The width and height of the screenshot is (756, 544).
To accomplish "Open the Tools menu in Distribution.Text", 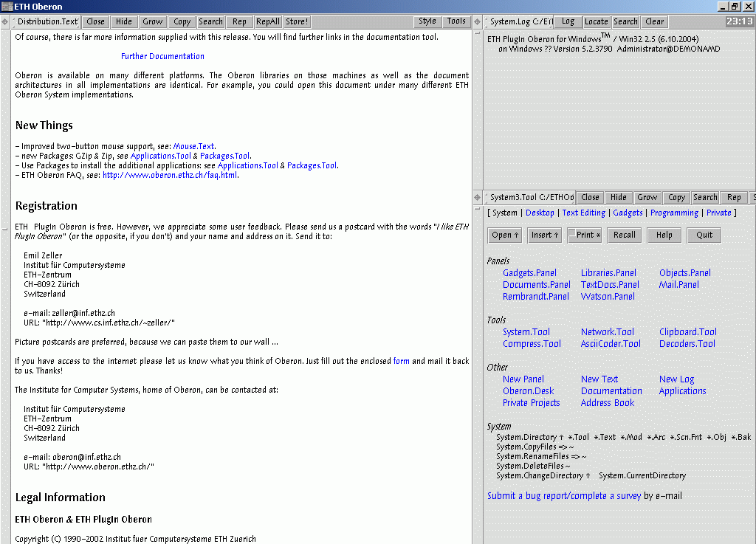I will tap(456, 21).
